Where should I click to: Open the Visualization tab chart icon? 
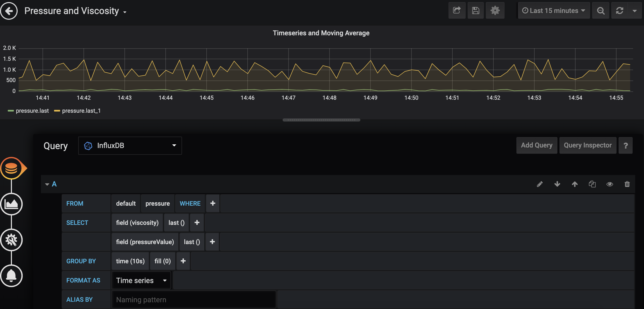click(x=11, y=204)
